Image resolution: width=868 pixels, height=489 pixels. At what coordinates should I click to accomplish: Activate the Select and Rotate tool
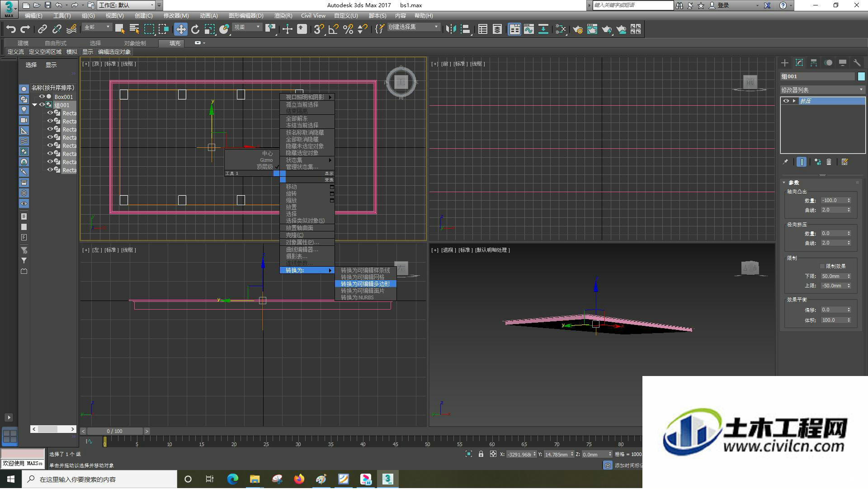coord(195,29)
